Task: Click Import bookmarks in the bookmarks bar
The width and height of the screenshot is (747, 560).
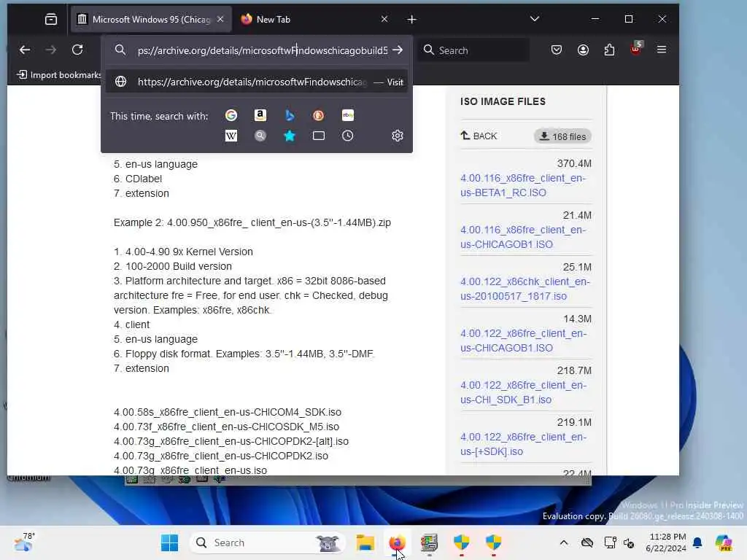Action: click(x=59, y=75)
